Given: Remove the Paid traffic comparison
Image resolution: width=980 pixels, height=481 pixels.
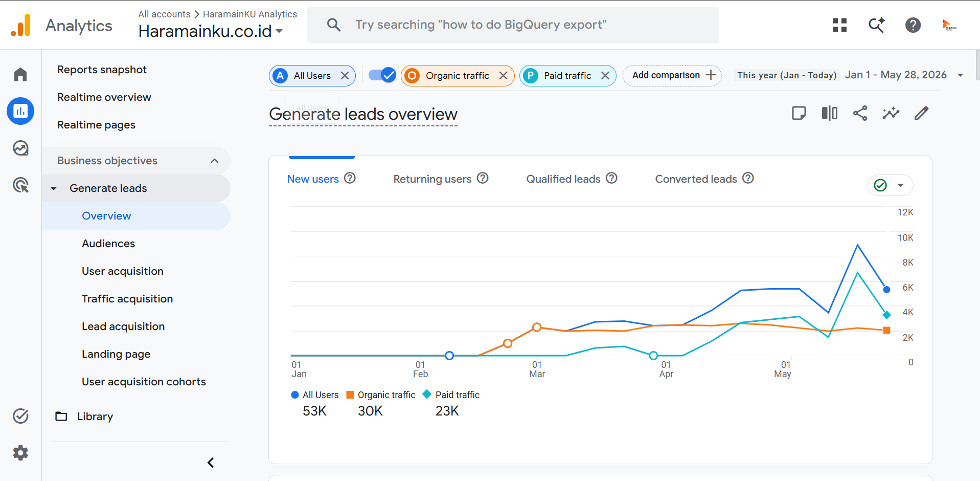Looking at the screenshot, I should click(605, 76).
